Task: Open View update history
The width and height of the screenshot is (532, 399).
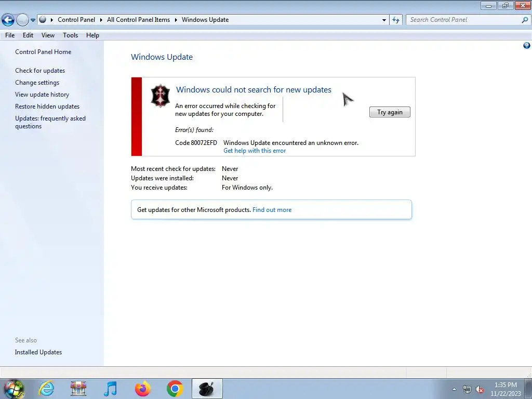Action: 42,95
